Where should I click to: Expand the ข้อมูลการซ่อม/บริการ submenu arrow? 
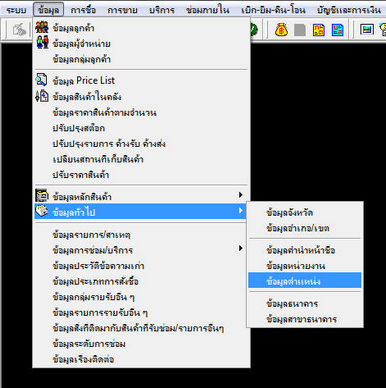click(241, 249)
